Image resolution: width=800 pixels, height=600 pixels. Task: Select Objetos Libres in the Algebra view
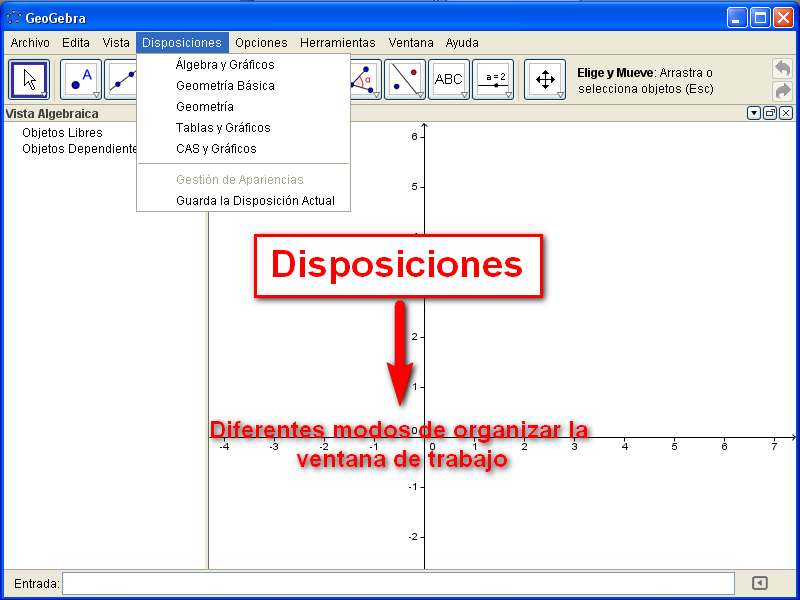pyautogui.click(x=62, y=133)
